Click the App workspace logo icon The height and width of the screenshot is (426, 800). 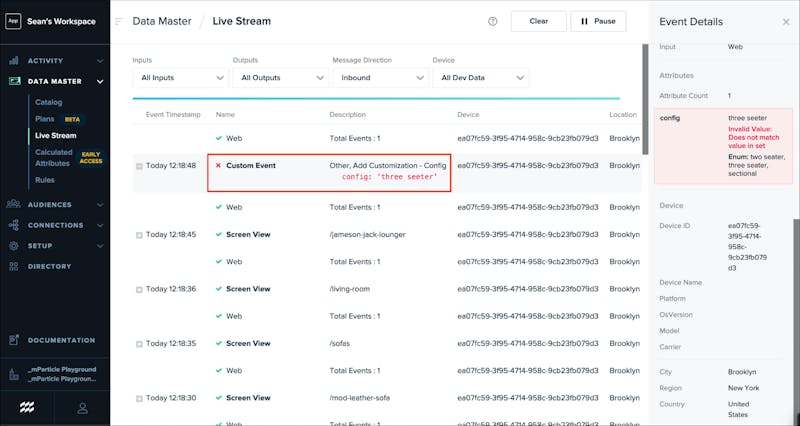(13, 21)
